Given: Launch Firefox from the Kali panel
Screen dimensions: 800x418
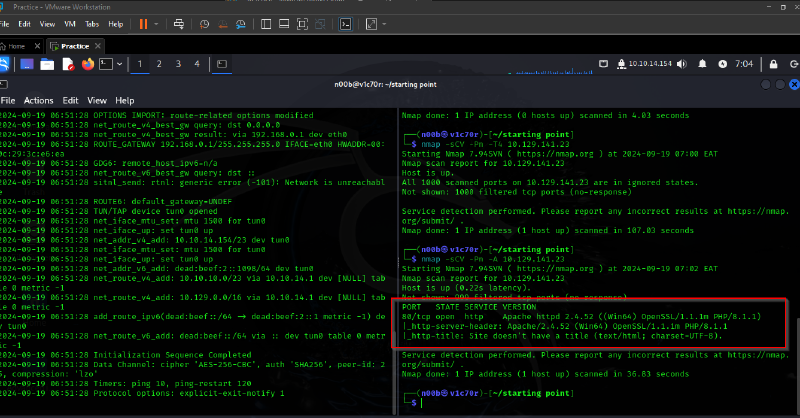Looking at the screenshot, I should [x=88, y=64].
